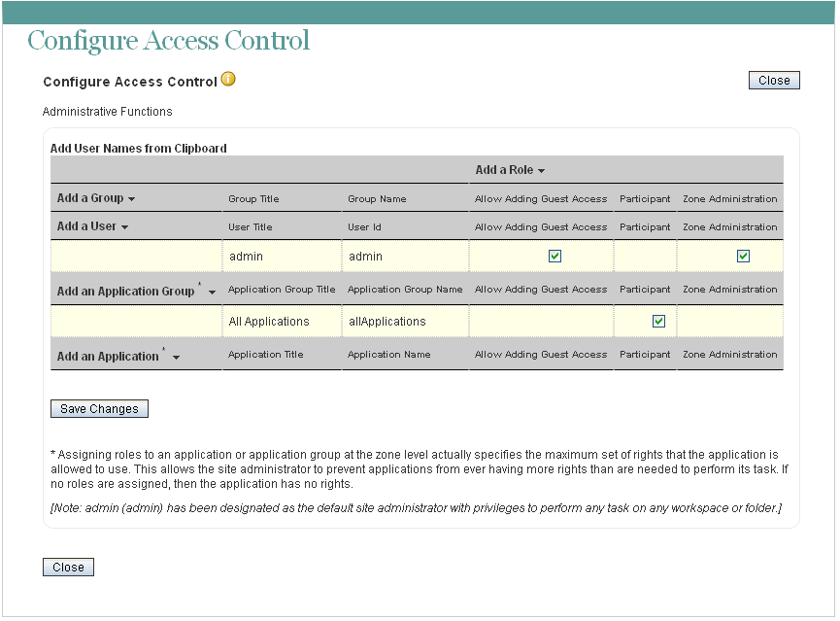Click the Administrative Functions label

[x=99, y=112]
